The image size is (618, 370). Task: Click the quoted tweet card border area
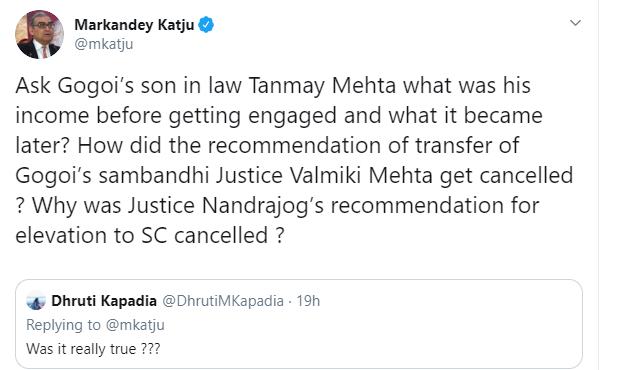tap(299, 324)
